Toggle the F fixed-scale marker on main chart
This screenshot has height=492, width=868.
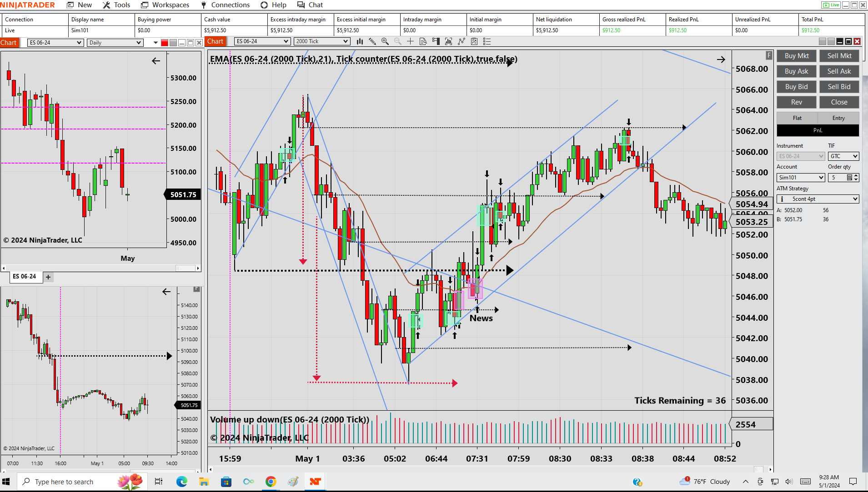(769, 55)
